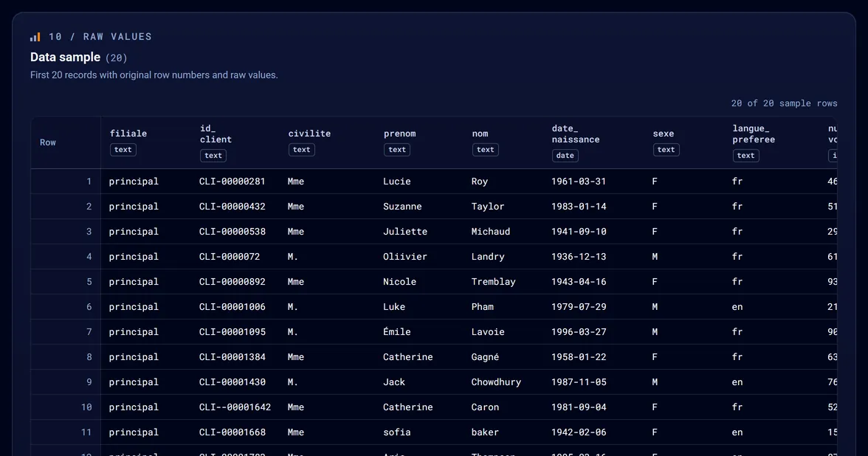This screenshot has height=456, width=868.
Task: Click prenom cell Suzanne
Action: point(402,206)
